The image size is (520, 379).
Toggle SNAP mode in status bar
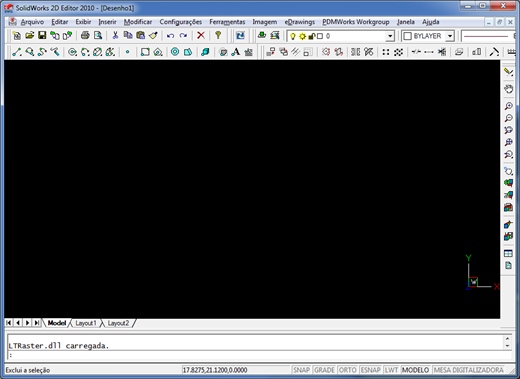point(301,370)
